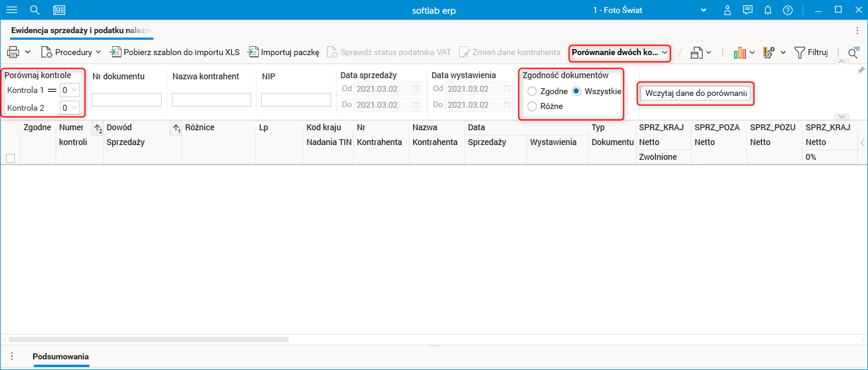868x370 pixels.
Task: Click the pin icon of filter panel
Action: coord(861,70)
